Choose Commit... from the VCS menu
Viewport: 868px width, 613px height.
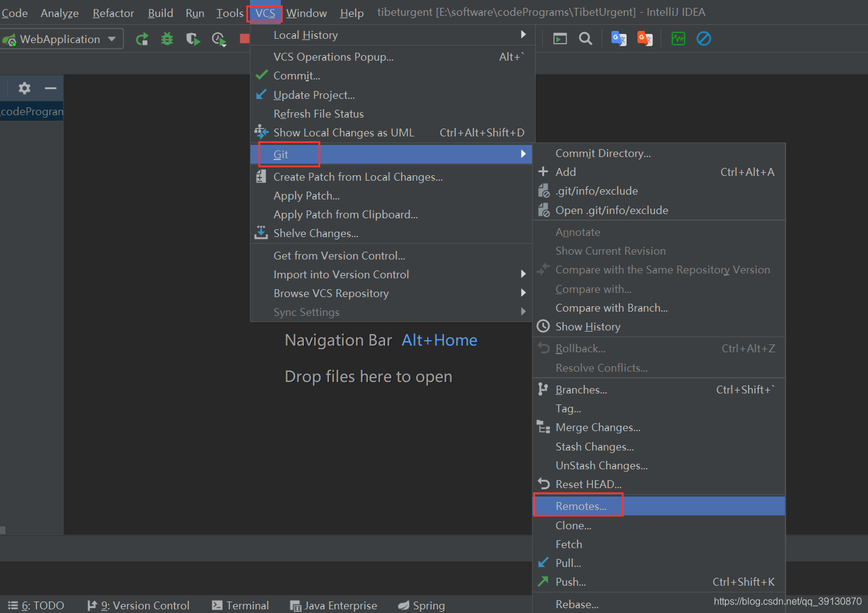[392, 76]
